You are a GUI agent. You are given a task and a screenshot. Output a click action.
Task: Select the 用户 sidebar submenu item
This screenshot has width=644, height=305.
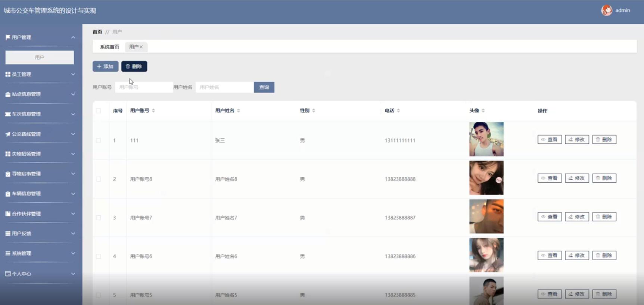(x=40, y=57)
